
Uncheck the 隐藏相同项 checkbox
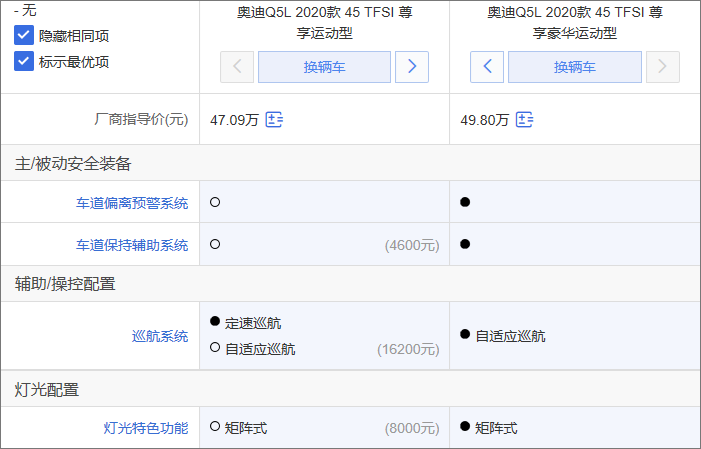click(24, 35)
